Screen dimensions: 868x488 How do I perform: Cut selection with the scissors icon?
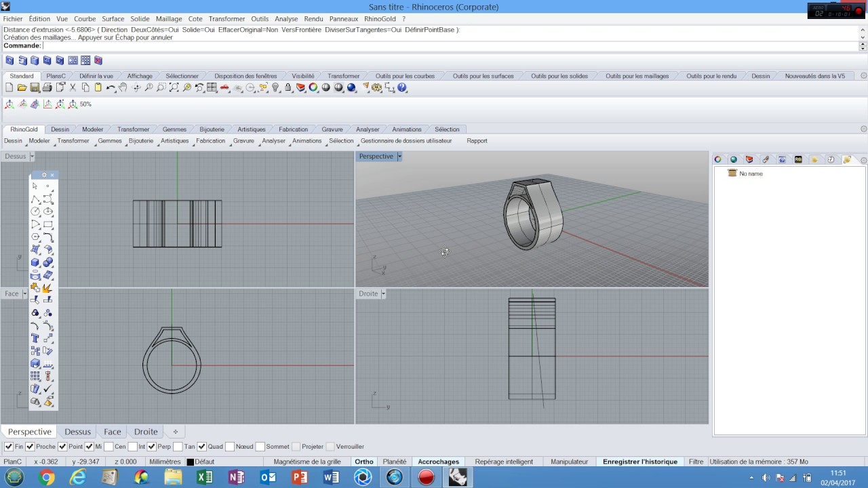[x=73, y=87]
